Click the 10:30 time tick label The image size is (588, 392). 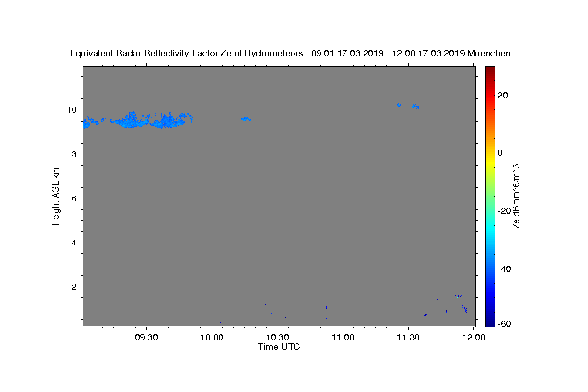[x=277, y=337]
